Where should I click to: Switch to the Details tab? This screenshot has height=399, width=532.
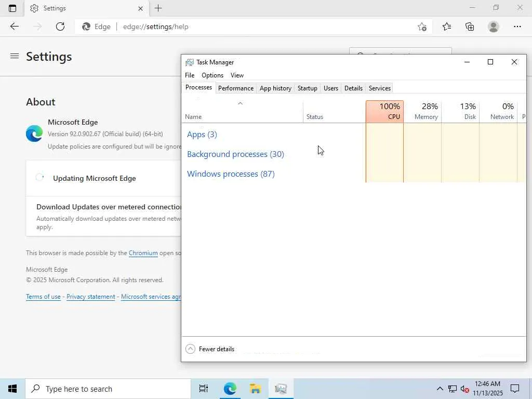(353, 88)
